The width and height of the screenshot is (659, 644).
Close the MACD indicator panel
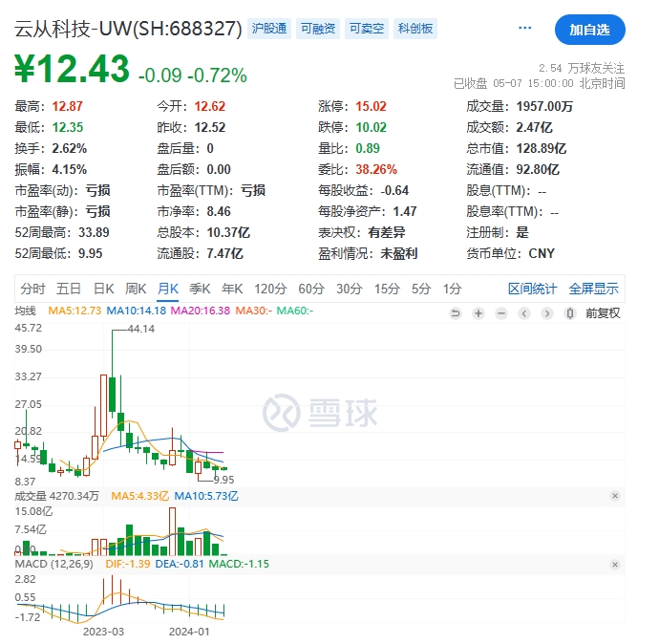pos(615,565)
